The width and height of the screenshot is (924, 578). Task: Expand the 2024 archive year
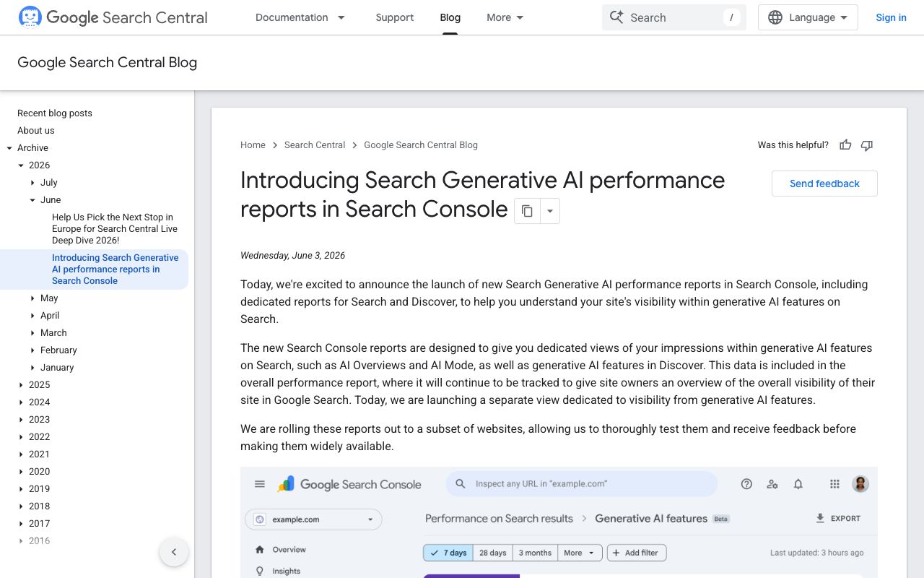point(21,402)
